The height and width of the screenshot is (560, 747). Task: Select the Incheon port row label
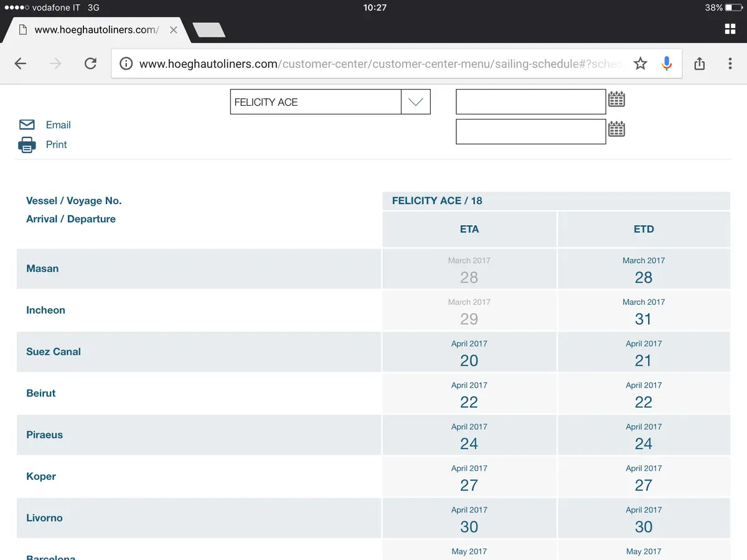coord(45,310)
